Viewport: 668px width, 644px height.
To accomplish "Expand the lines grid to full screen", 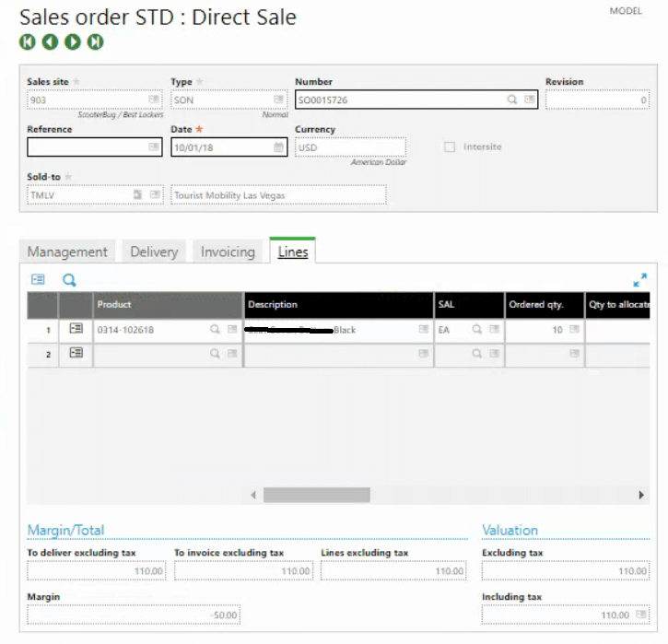I will pyautogui.click(x=639, y=280).
